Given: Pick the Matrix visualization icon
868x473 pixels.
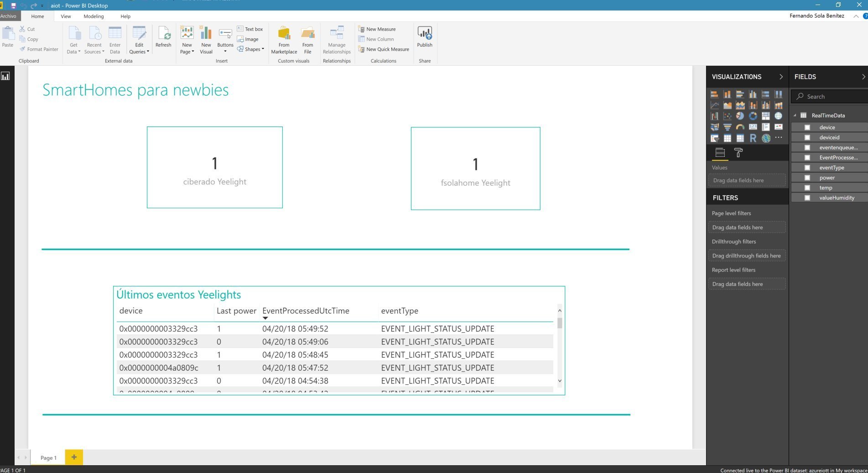Looking at the screenshot, I should (740, 138).
